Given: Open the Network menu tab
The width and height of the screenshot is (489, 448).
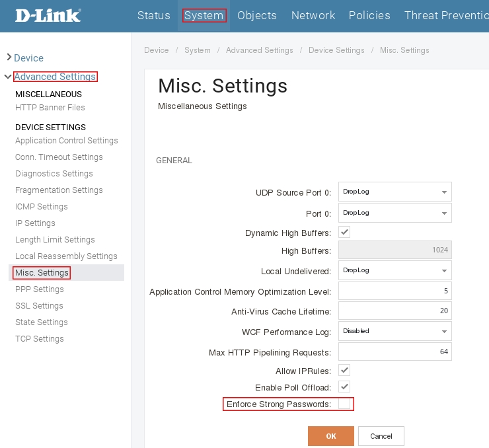Looking at the screenshot, I should coord(313,15).
